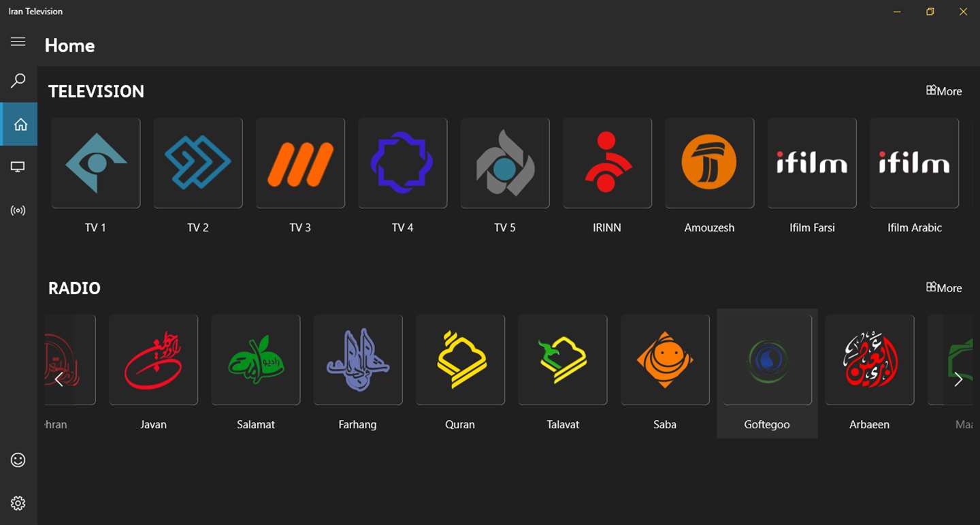The height and width of the screenshot is (525, 980).
Task: Play the Talavat radio station logo
Action: click(x=563, y=360)
